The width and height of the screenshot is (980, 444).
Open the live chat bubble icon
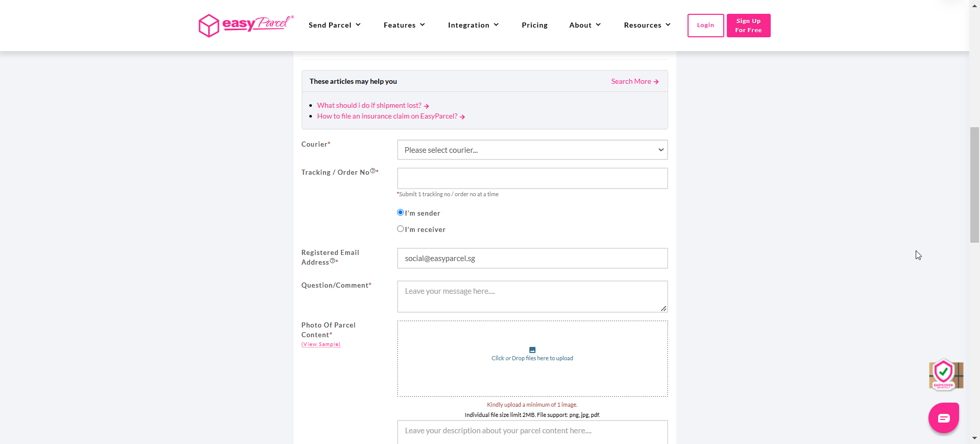click(x=944, y=417)
